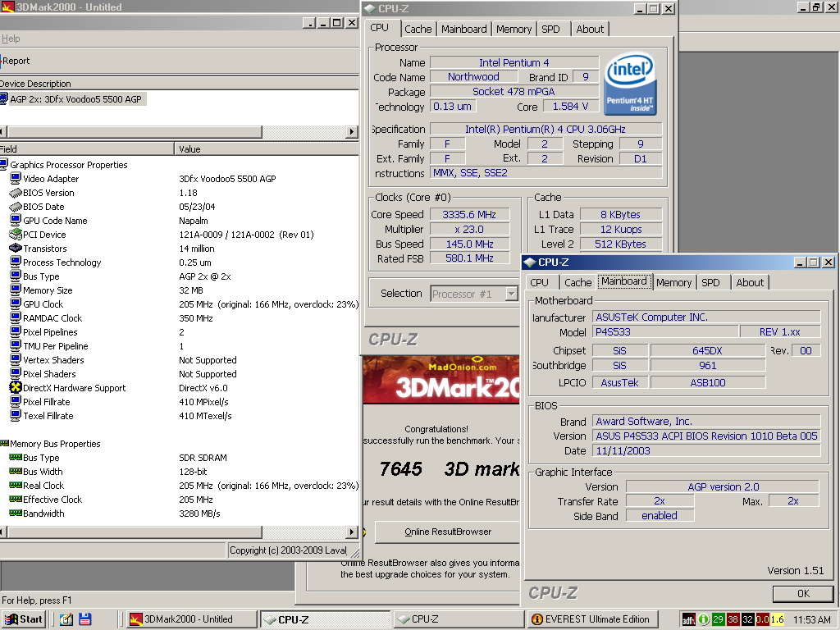Click the device list scroll right arrow

(352, 132)
